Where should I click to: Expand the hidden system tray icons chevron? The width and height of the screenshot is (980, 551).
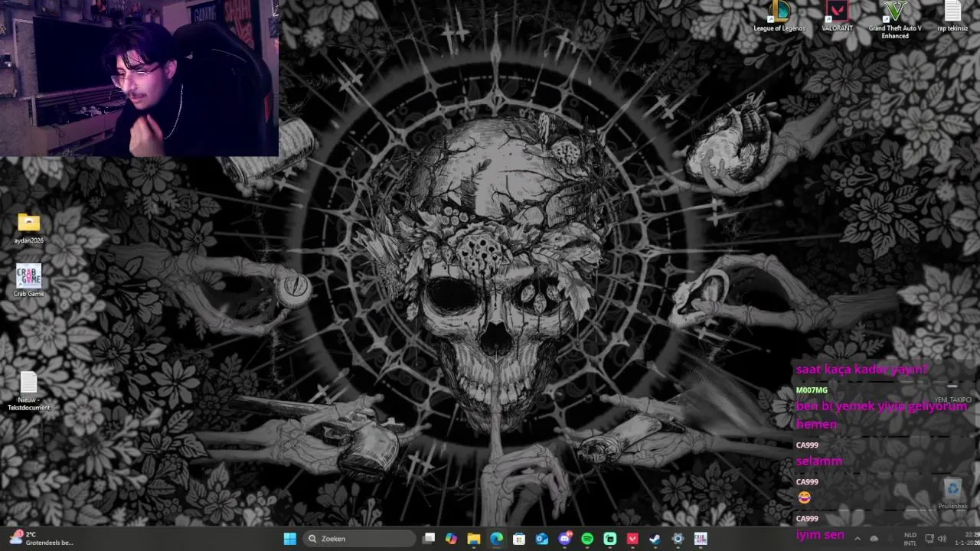(857, 539)
